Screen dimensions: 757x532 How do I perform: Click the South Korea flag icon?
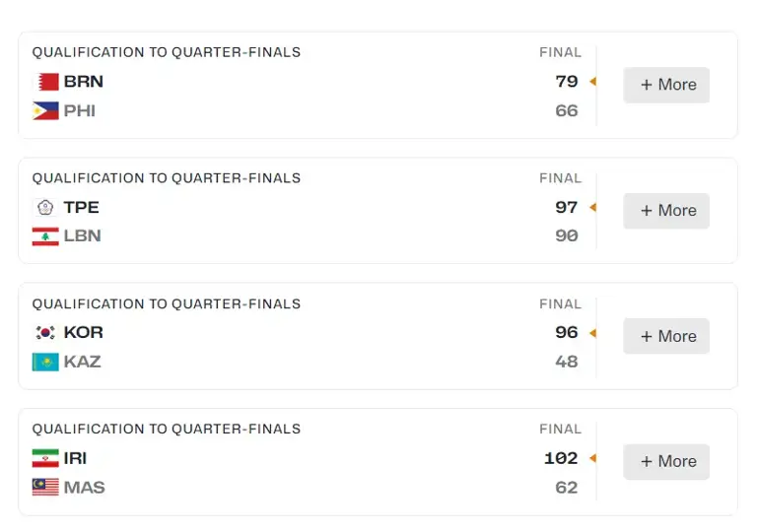point(45,333)
